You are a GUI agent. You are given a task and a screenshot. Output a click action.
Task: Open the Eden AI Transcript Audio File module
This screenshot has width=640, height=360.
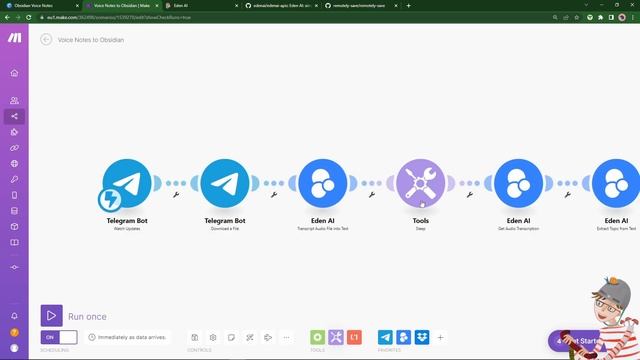(323, 183)
